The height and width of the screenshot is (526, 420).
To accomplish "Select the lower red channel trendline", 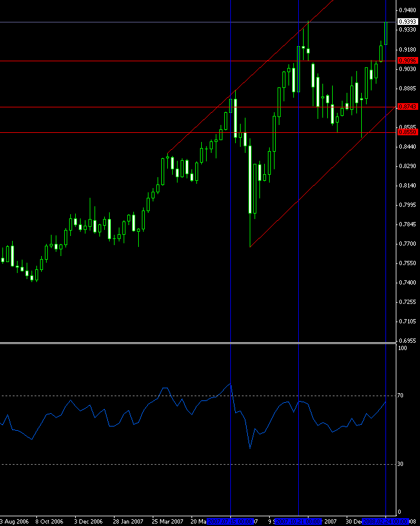I will pos(322,178).
